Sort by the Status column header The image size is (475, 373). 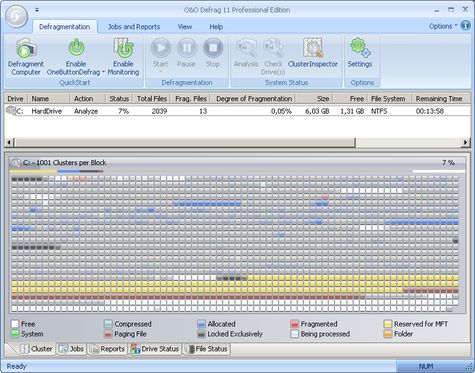pyautogui.click(x=119, y=99)
